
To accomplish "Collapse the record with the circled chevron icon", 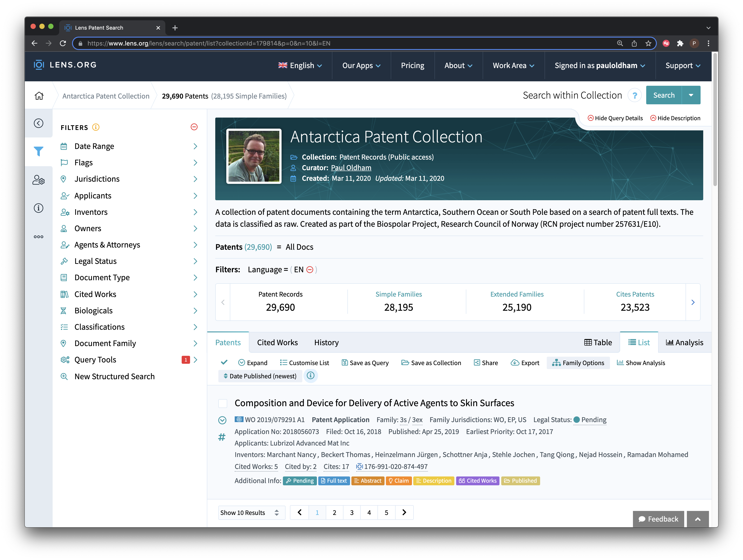I will [x=222, y=420].
